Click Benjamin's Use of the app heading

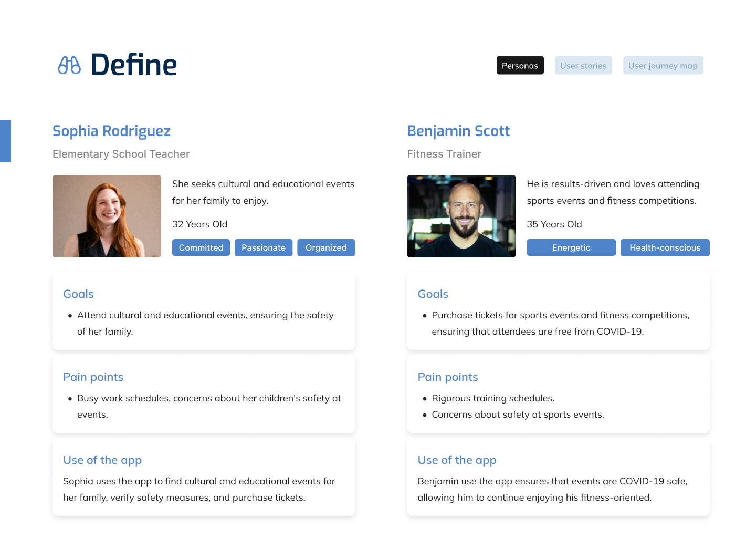pyautogui.click(x=457, y=460)
